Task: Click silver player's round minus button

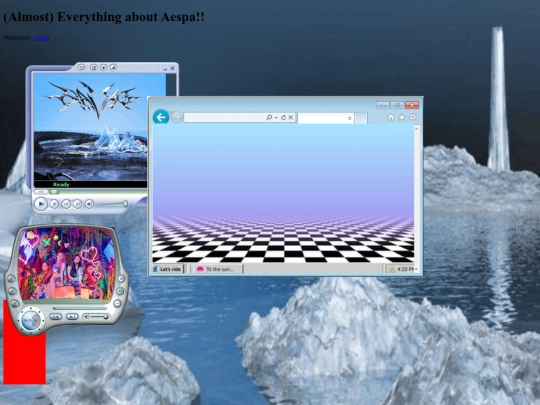Action: (117, 303)
